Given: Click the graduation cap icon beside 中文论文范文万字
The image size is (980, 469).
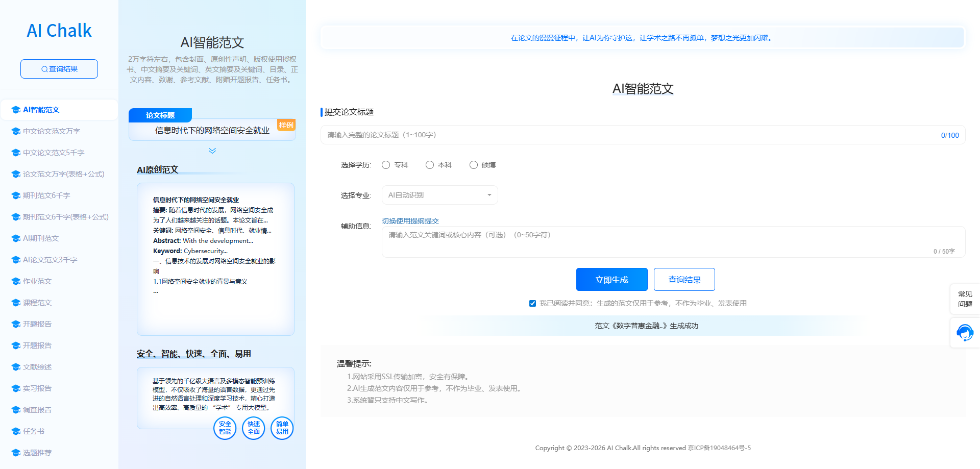Looking at the screenshot, I should coord(16,131).
